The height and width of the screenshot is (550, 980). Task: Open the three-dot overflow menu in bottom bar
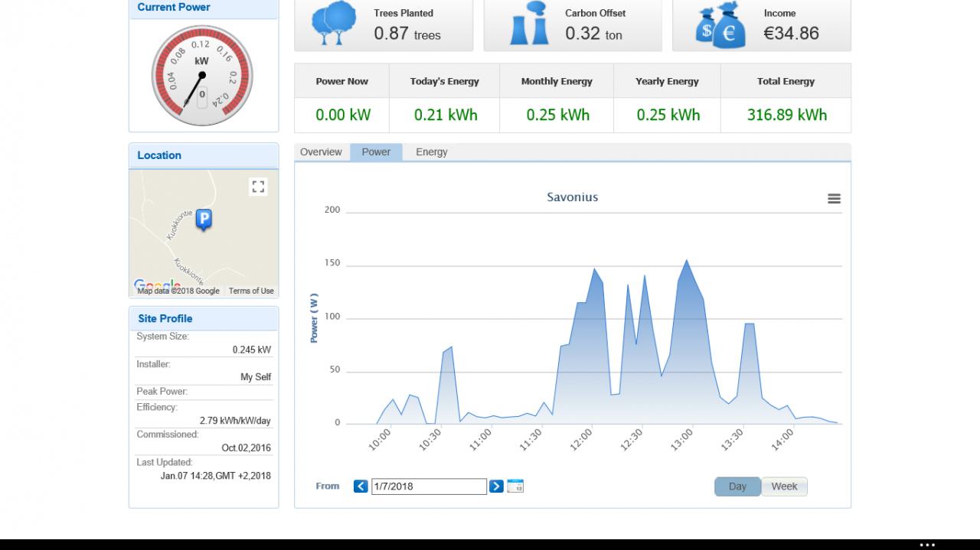[x=927, y=545]
